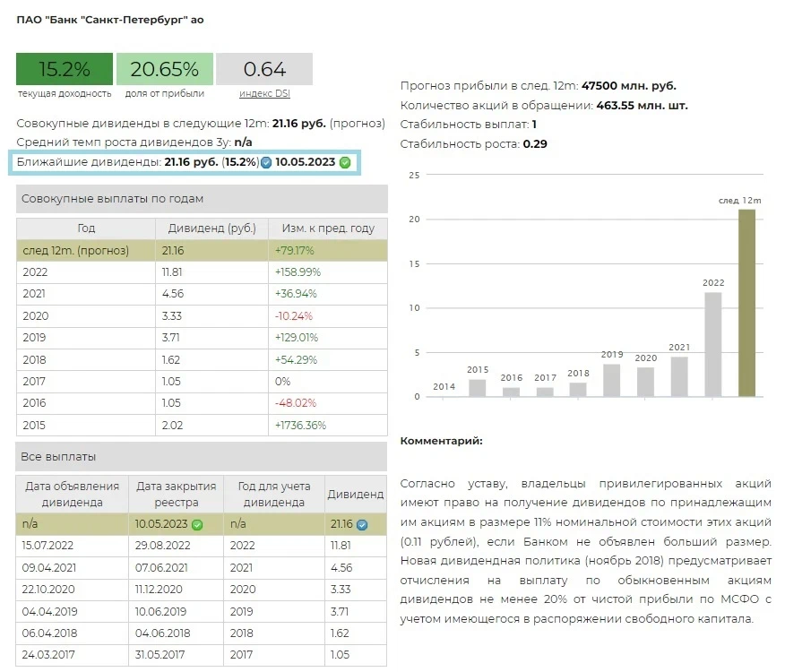Select the 2020 row showing -10.24% change

click(202, 315)
